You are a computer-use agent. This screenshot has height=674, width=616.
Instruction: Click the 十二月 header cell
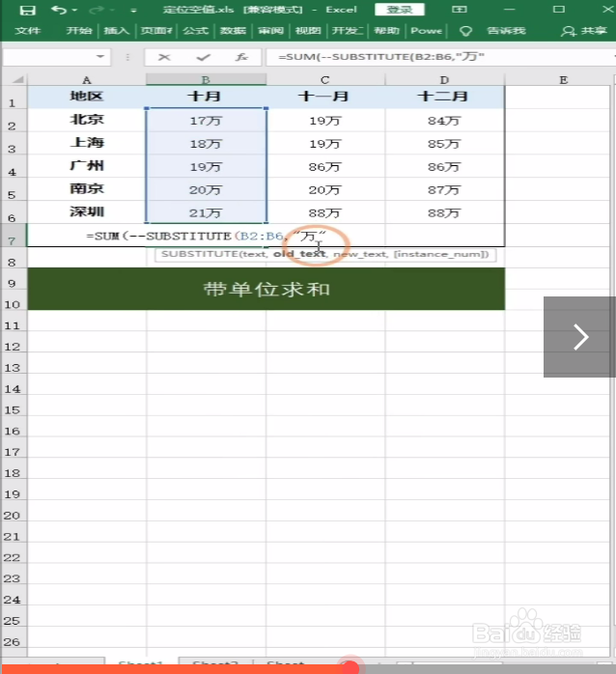[443, 97]
